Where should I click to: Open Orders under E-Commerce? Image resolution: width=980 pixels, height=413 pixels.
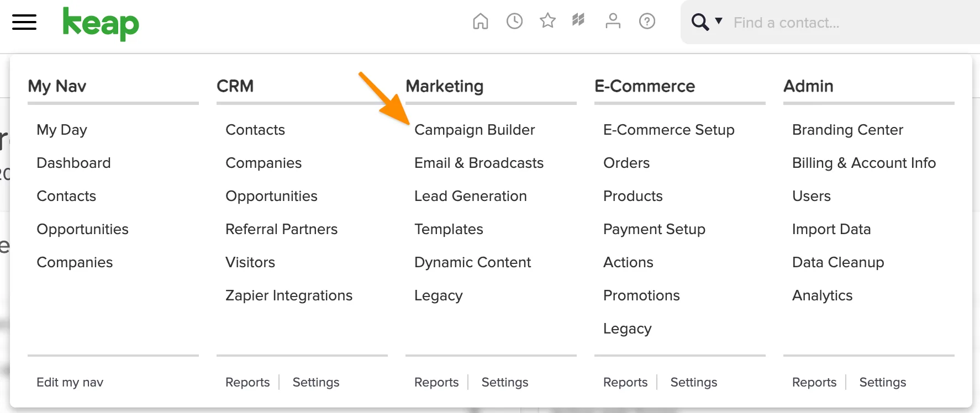[x=626, y=163]
